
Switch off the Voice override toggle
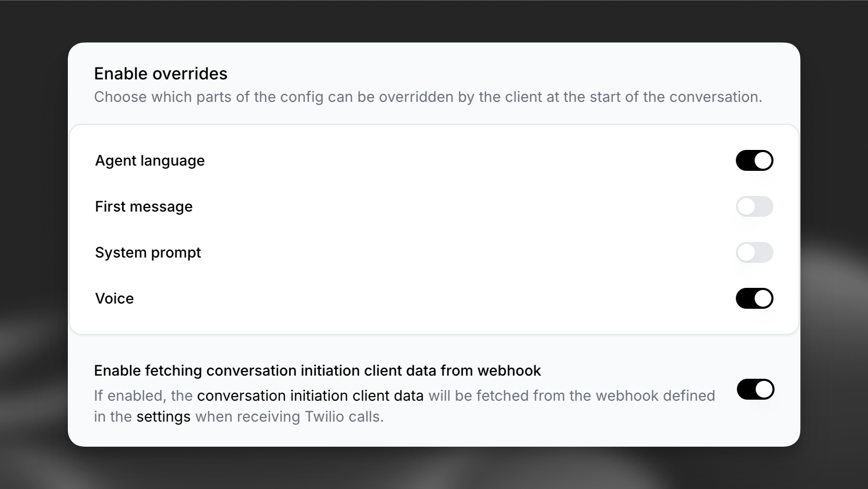pos(755,298)
